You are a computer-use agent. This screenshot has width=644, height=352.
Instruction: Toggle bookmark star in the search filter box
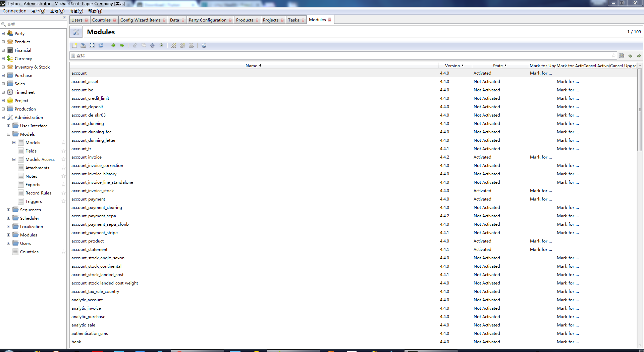613,56
